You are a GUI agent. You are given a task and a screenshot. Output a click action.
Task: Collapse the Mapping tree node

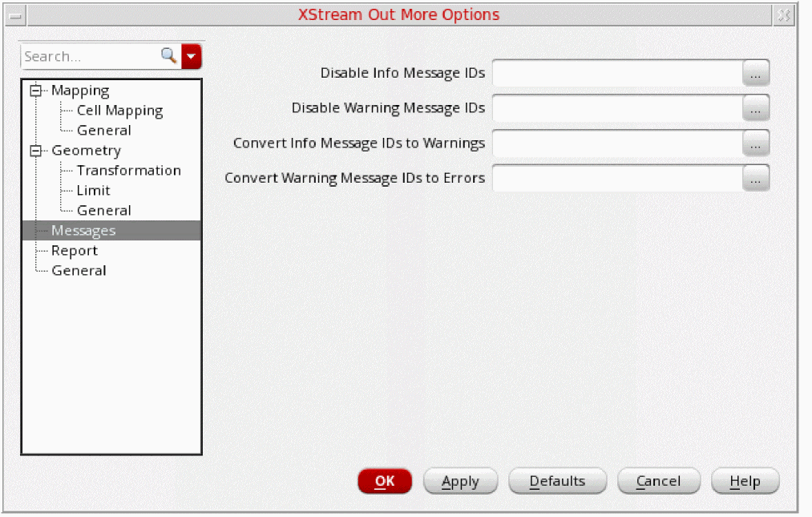pos(35,91)
